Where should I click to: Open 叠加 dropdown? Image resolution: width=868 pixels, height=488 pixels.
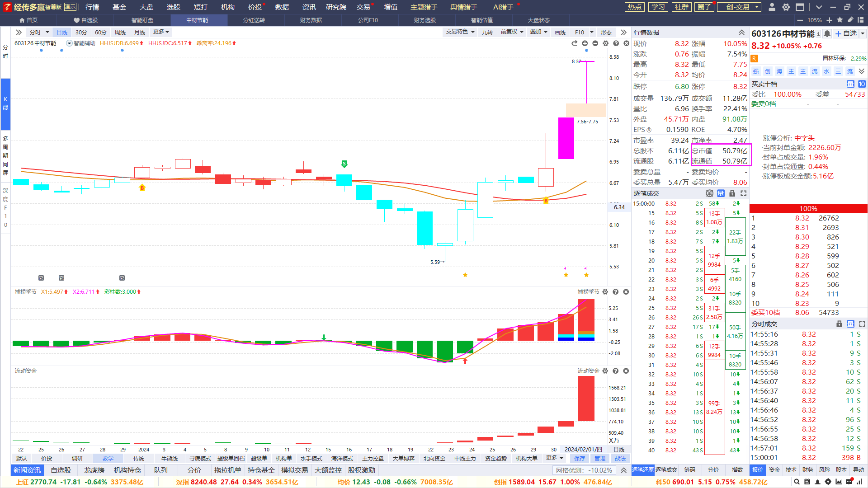[538, 32]
